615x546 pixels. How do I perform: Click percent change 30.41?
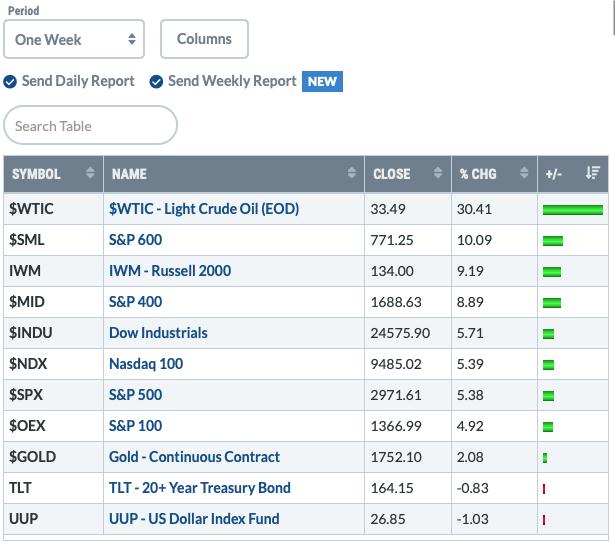(474, 209)
